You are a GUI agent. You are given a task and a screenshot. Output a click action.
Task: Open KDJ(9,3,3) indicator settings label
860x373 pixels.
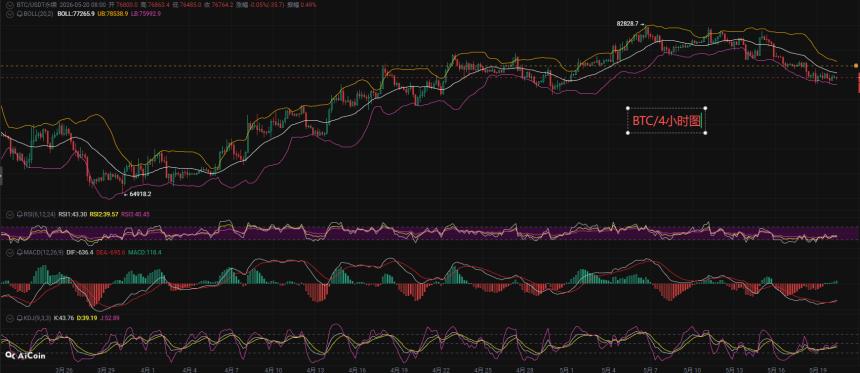pyautogui.click(x=37, y=318)
